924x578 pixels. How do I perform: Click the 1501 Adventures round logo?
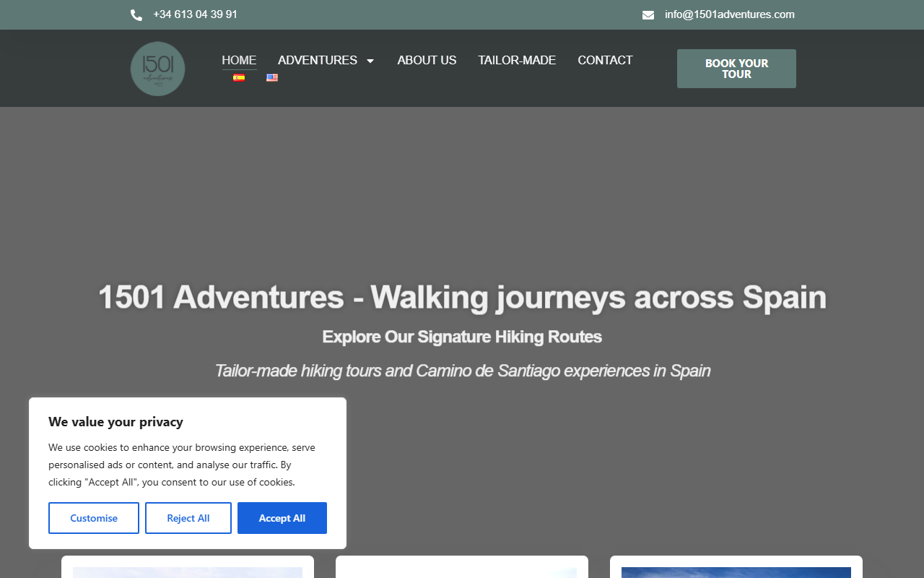click(158, 69)
